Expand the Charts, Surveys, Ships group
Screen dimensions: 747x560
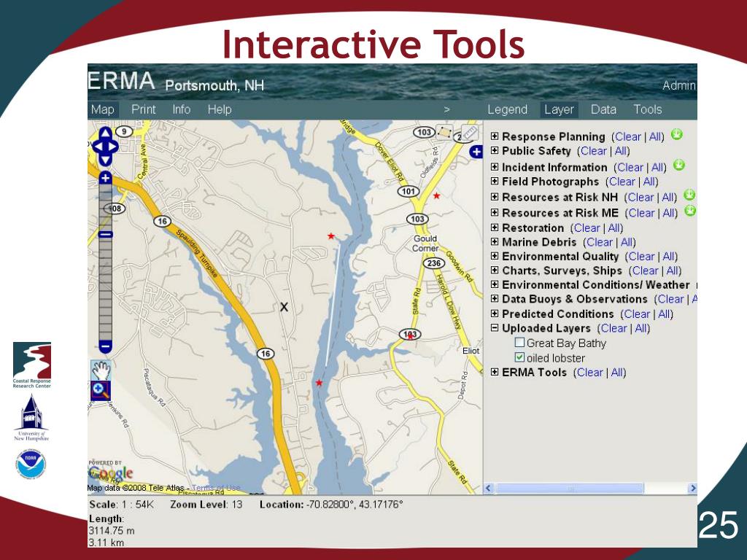495,271
